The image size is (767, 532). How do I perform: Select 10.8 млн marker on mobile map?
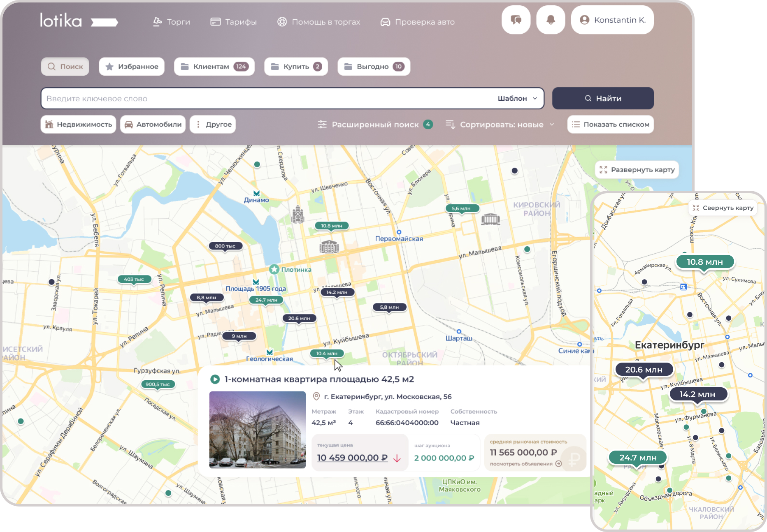point(705,262)
